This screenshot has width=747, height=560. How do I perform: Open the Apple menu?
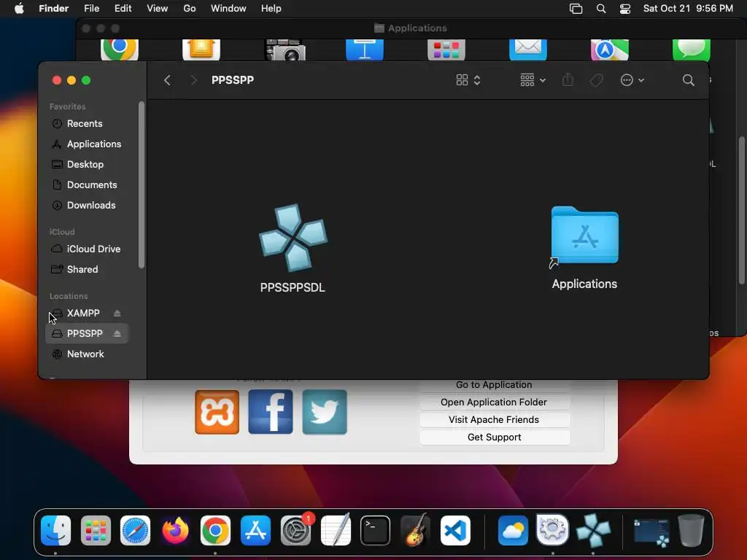19,9
